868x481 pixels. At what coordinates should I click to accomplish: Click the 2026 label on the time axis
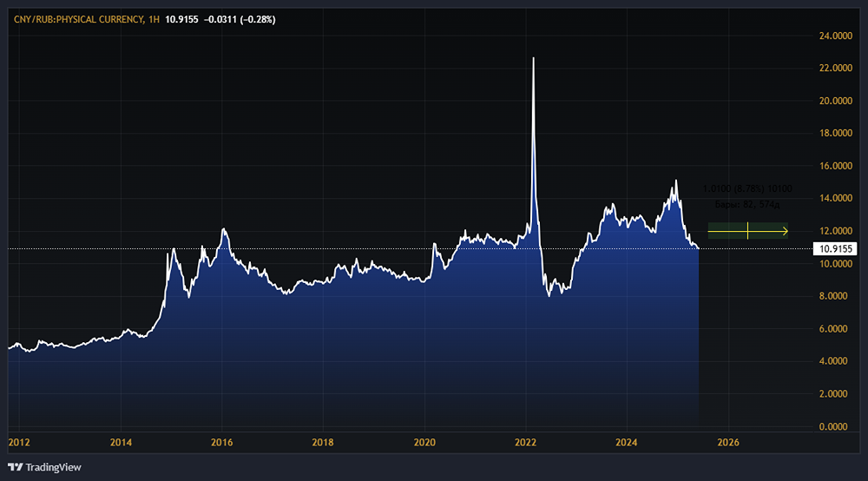[727, 442]
